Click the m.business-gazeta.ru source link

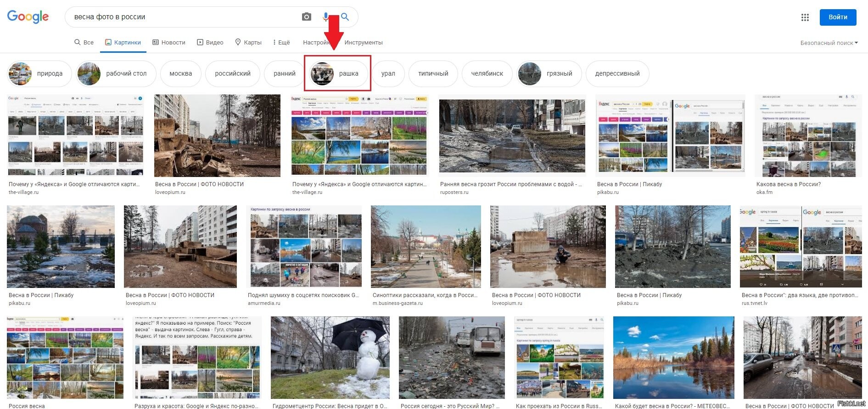click(x=398, y=303)
